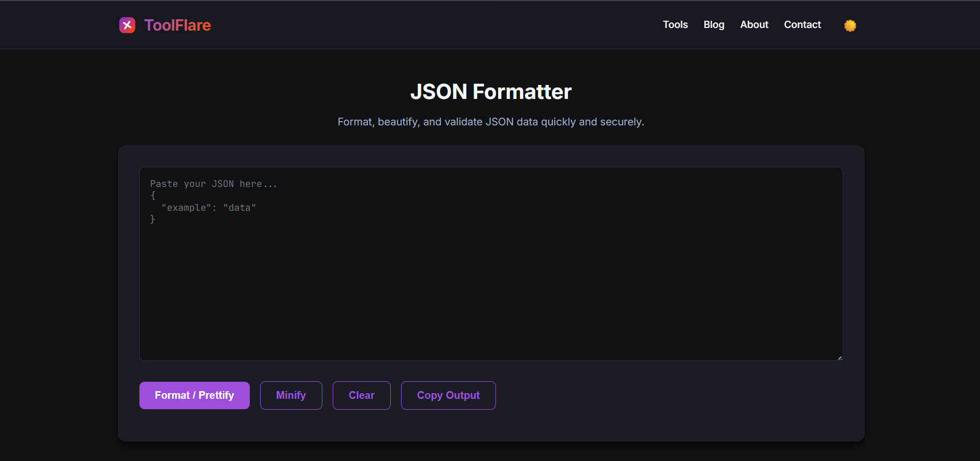Click the Minify button
The image size is (980, 461).
coord(291,395)
